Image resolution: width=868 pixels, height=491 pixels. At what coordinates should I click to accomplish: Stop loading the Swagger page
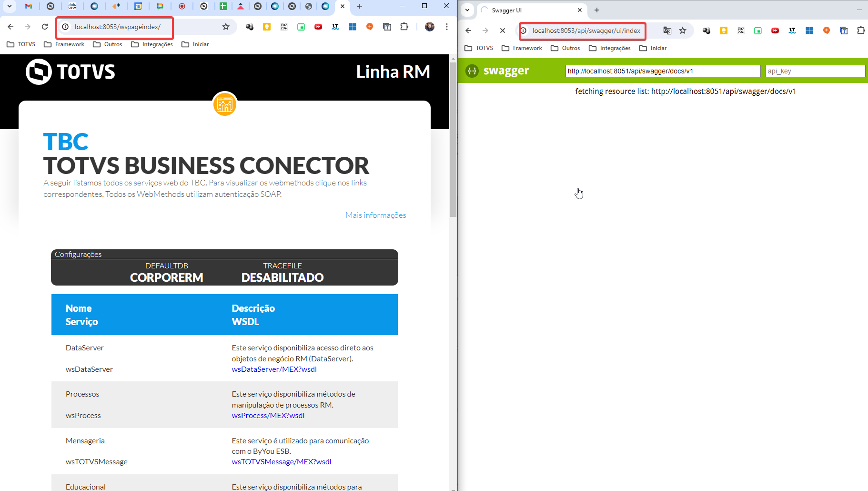(503, 31)
